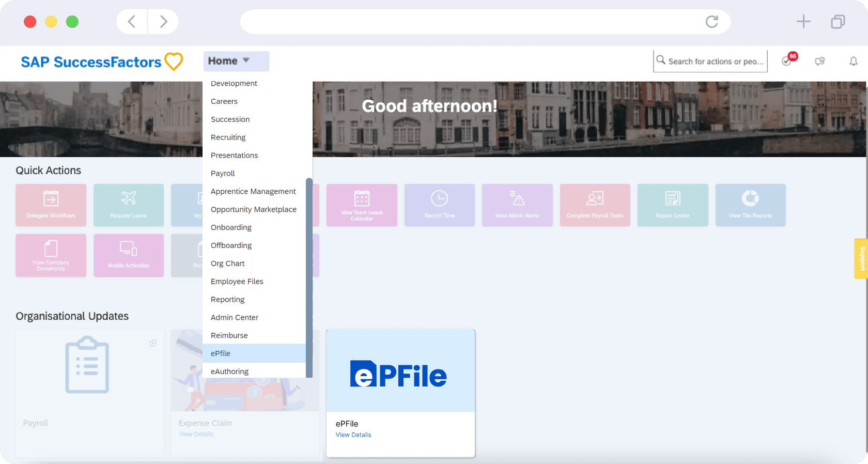Expand the Home navigation dropdown
Screen dimensions: 868x464
click(x=236, y=61)
